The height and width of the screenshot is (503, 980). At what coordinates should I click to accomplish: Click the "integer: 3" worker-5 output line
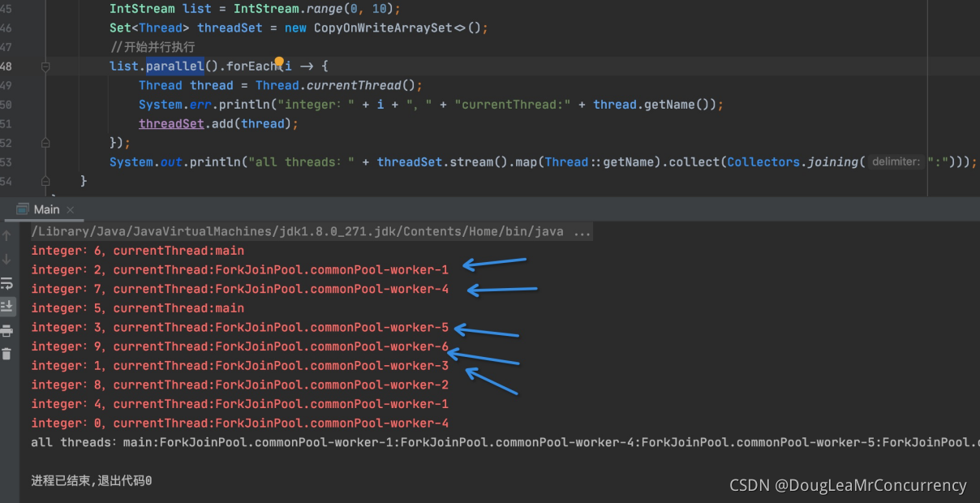click(x=239, y=328)
